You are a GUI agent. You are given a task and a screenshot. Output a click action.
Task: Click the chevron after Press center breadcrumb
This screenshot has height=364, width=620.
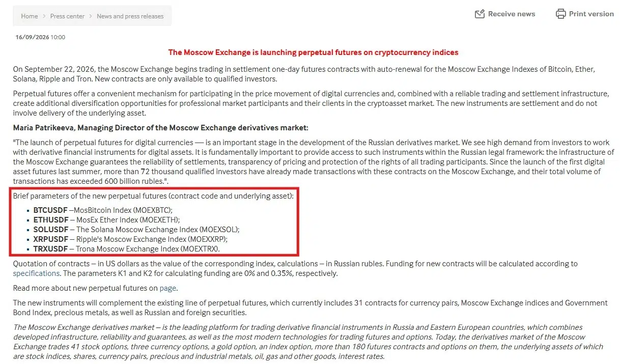91,16
